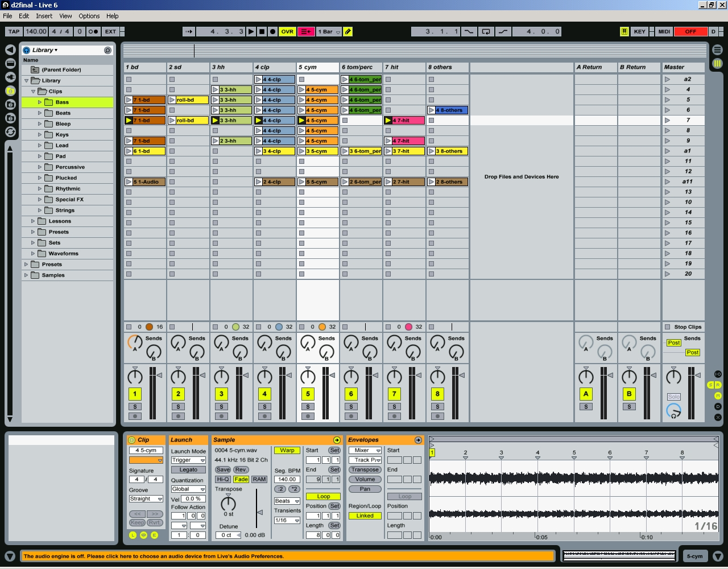The width and height of the screenshot is (728, 569).
Task: Launch the 5 1-Audio clip
Action: (x=129, y=182)
